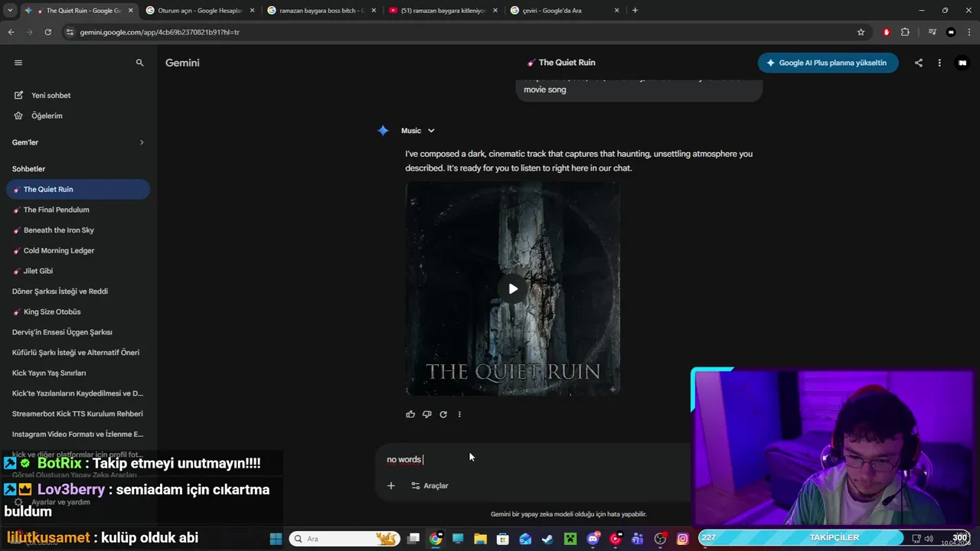Open Chrome three-dot menu
980x551 pixels.
click(969, 32)
